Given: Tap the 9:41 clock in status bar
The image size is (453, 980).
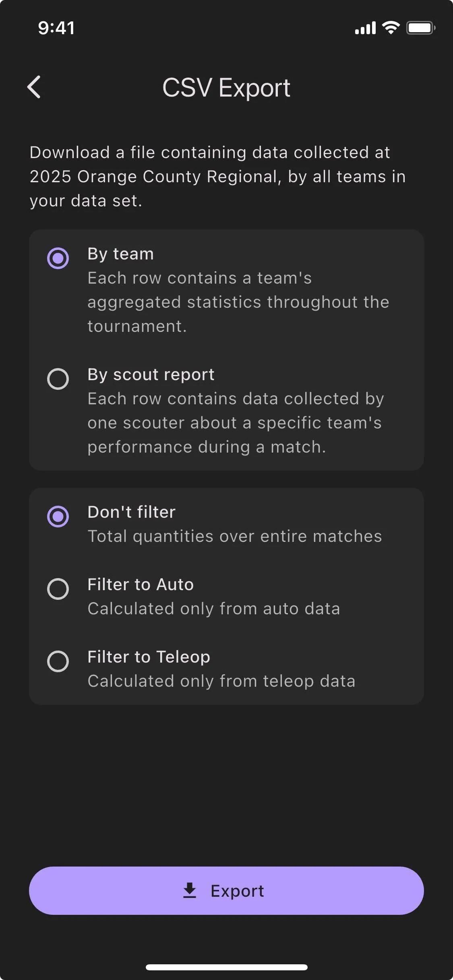Looking at the screenshot, I should pos(56,28).
